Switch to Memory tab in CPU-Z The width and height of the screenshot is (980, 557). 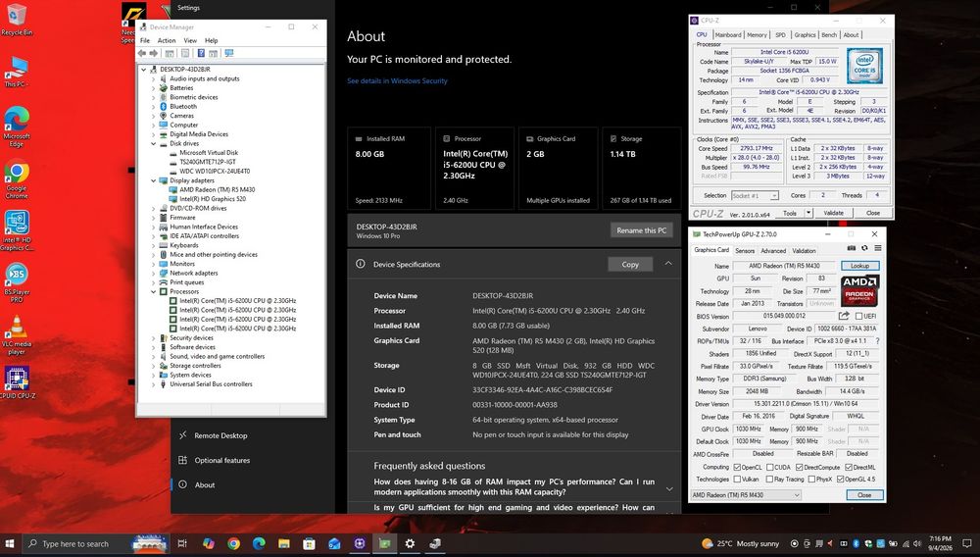[757, 35]
